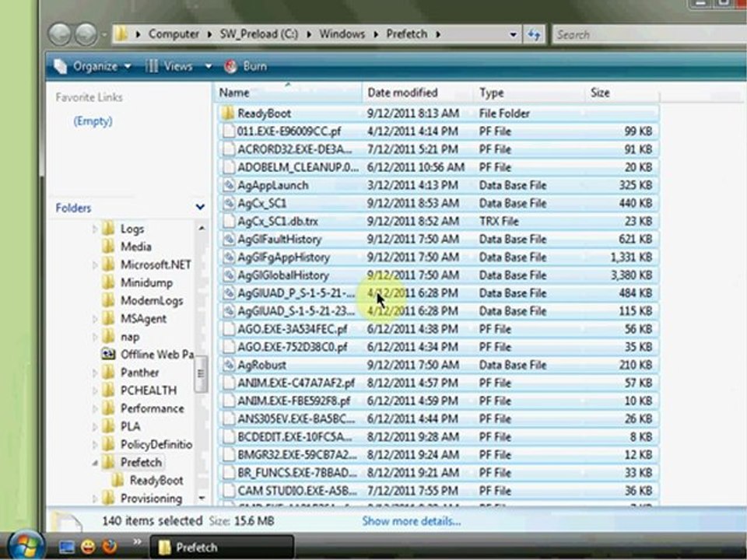Click the Burn toolbar button

pyautogui.click(x=246, y=66)
